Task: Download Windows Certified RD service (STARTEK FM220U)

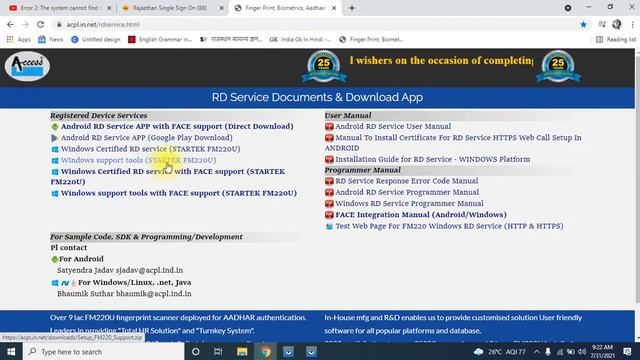Action: 151,149
